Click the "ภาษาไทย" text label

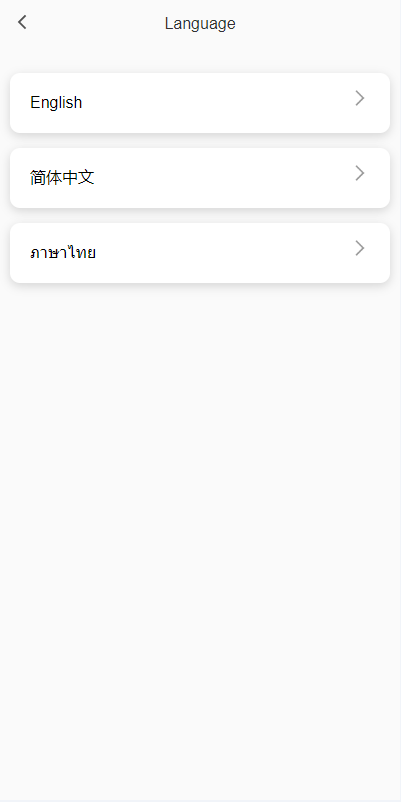click(63, 253)
